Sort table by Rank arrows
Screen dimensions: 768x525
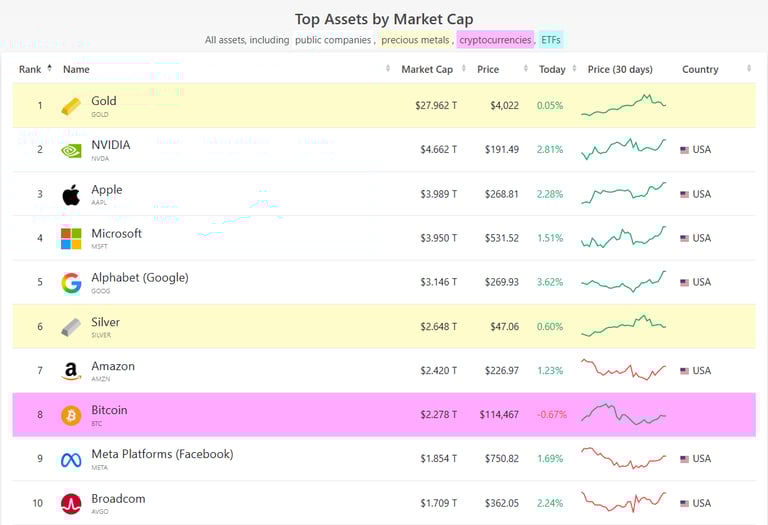coord(49,69)
